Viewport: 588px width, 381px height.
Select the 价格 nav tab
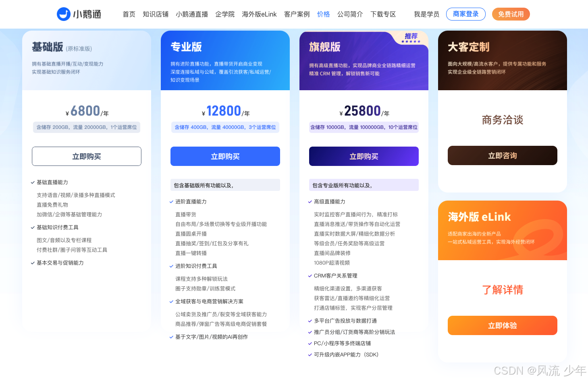(x=324, y=14)
